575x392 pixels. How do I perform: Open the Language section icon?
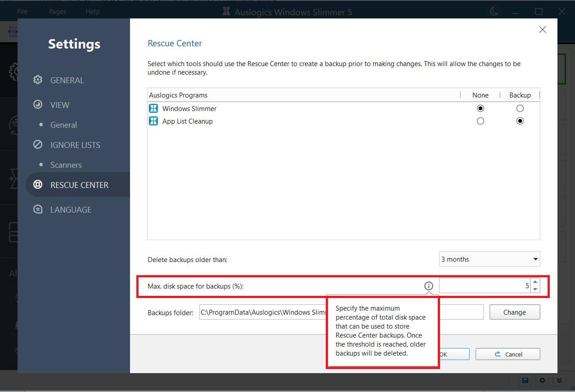pos(38,209)
